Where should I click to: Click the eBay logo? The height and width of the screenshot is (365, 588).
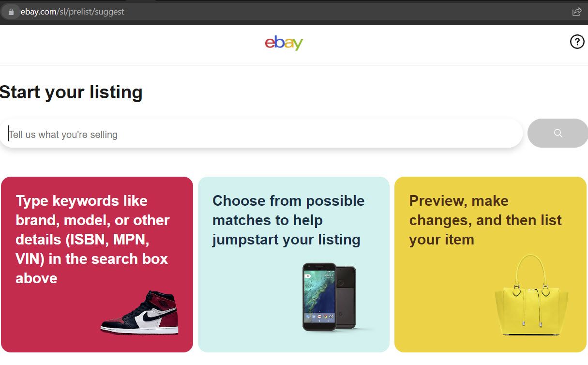284,43
